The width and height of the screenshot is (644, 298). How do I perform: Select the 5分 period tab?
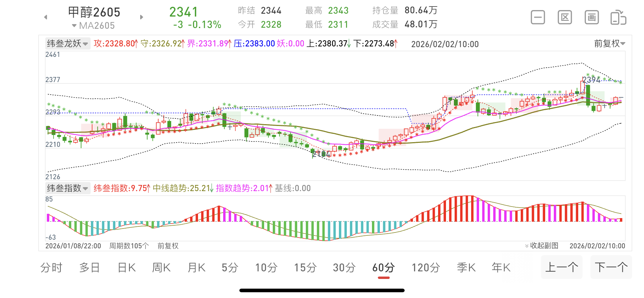coord(230,268)
